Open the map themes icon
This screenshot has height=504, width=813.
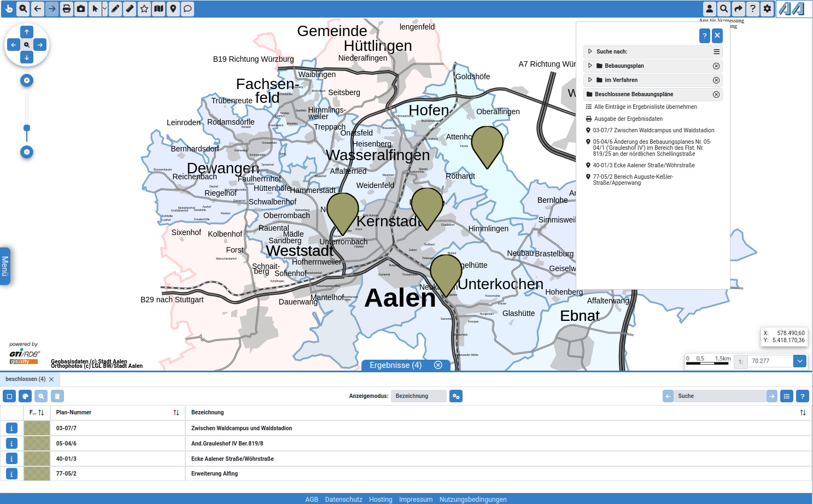tap(159, 9)
